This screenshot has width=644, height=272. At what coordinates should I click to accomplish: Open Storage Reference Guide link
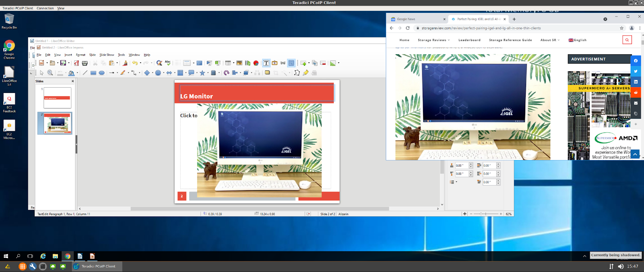pos(510,40)
